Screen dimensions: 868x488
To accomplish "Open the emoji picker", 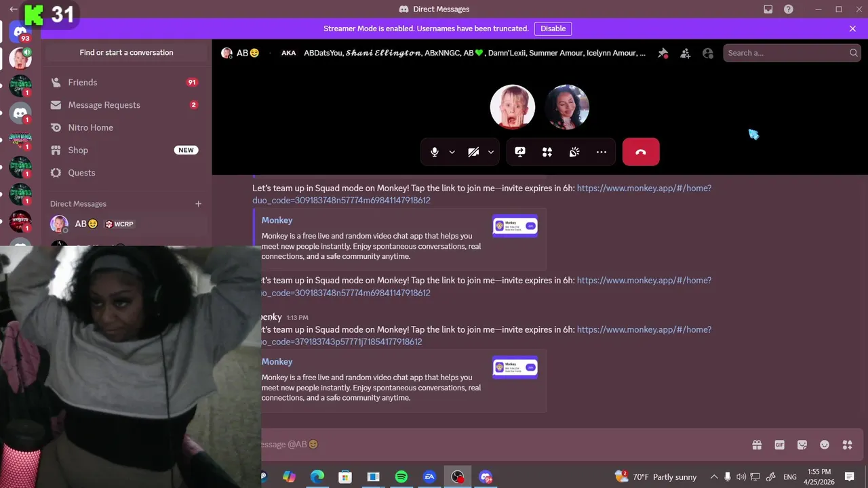I will tap(825, 445).
